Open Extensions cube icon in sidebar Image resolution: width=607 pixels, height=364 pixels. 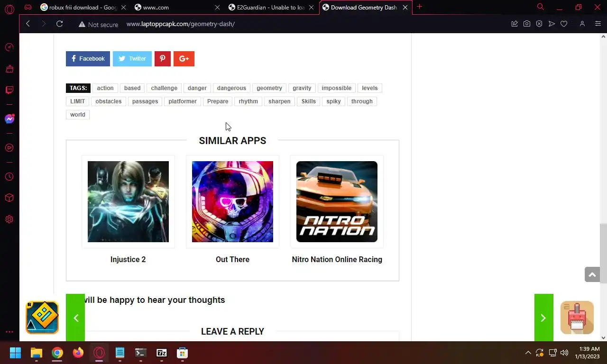9,198
